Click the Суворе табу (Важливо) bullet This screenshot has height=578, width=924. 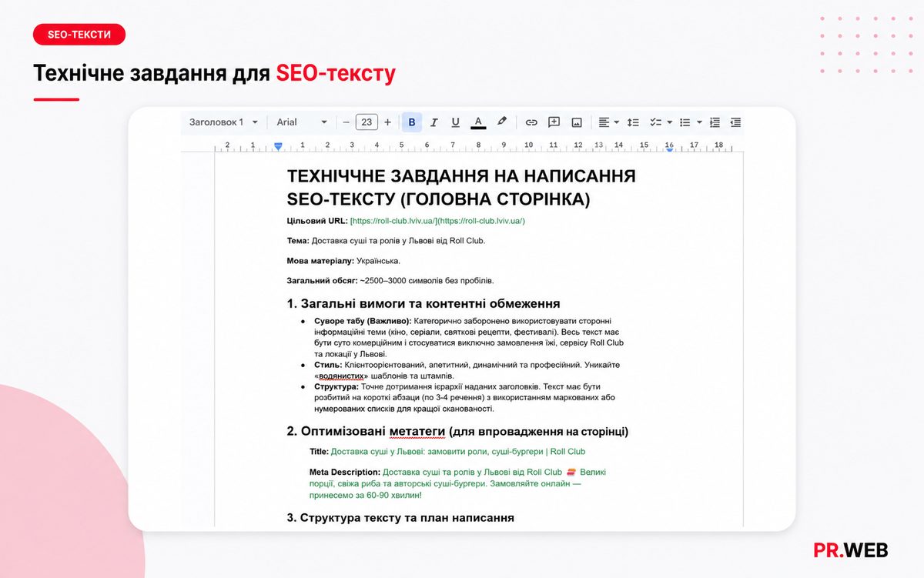coord(469,337)
